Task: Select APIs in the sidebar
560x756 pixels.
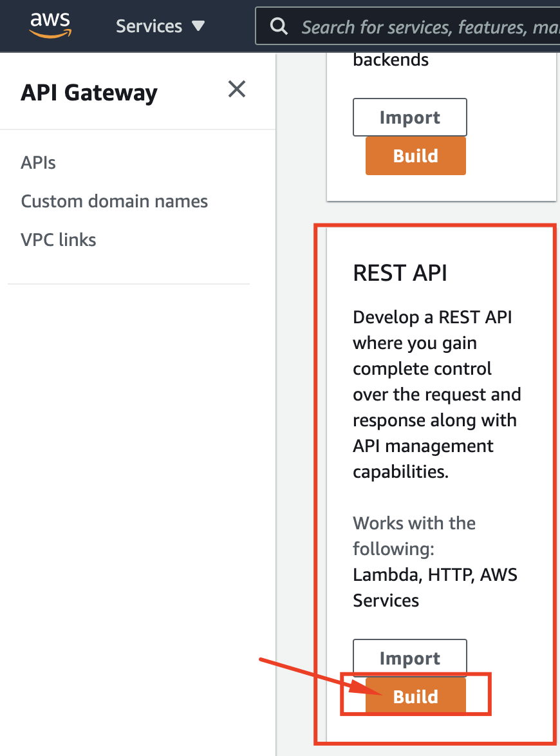Action: click(38, 162)
